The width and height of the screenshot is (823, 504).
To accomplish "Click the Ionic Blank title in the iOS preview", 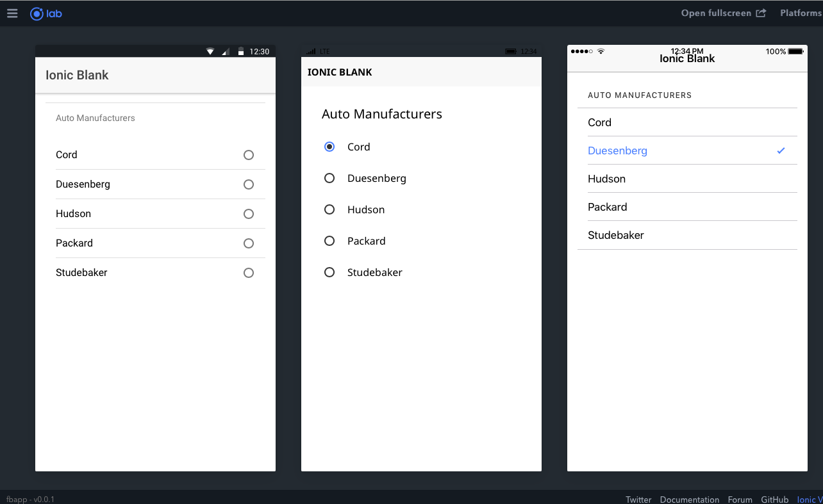I will [x=687, y=59].
